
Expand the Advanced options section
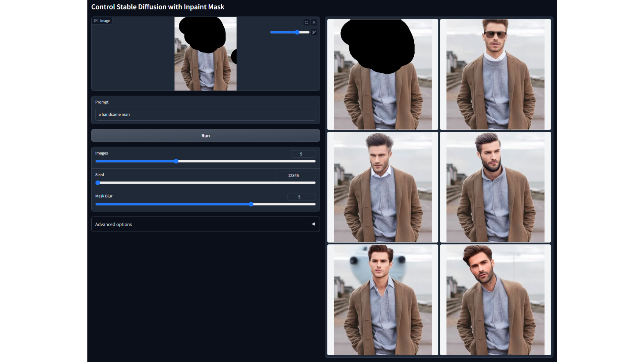coord(205,224)
